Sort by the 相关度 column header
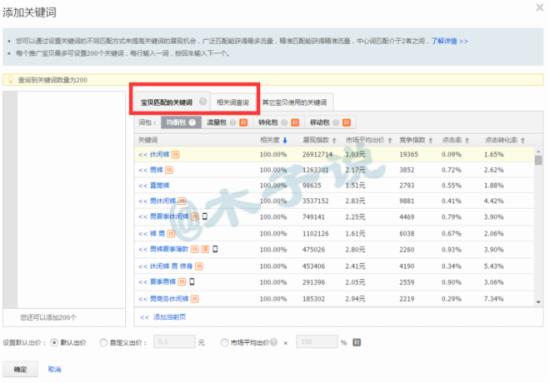This screenshot has width=550, height=383. click(274, 140)
